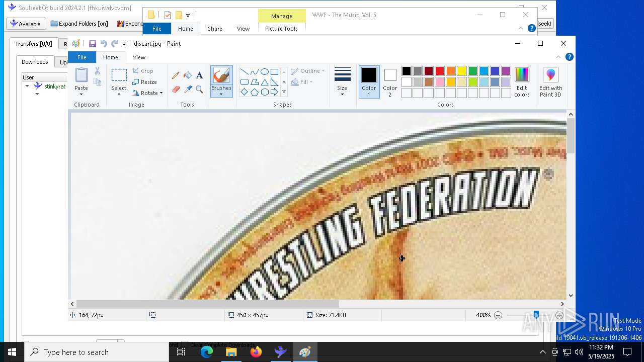Pick the green color swatch
This screenshot has height=362, width=644.
pos(473,71)
